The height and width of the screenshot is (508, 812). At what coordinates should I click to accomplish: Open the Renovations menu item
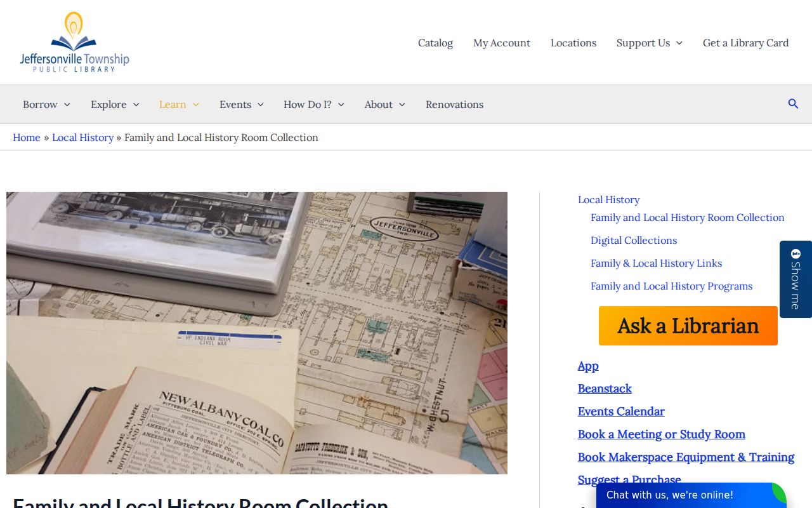point(454,104)
